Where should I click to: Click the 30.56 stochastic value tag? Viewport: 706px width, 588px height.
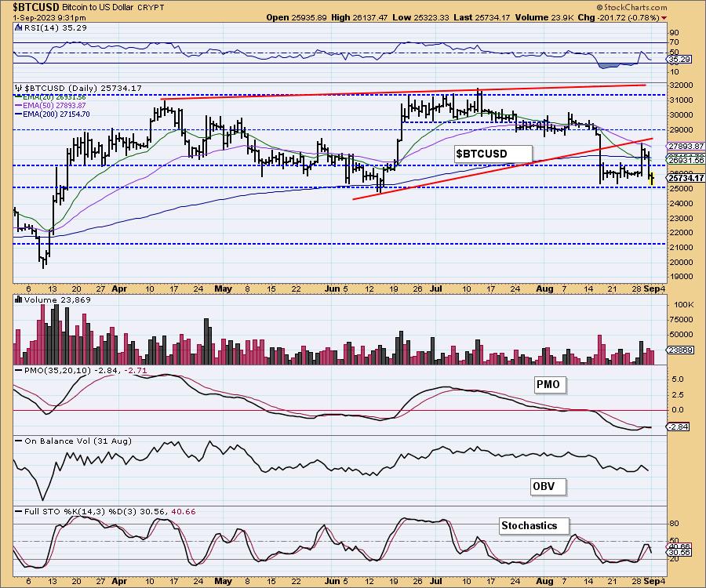coord(679,552)
